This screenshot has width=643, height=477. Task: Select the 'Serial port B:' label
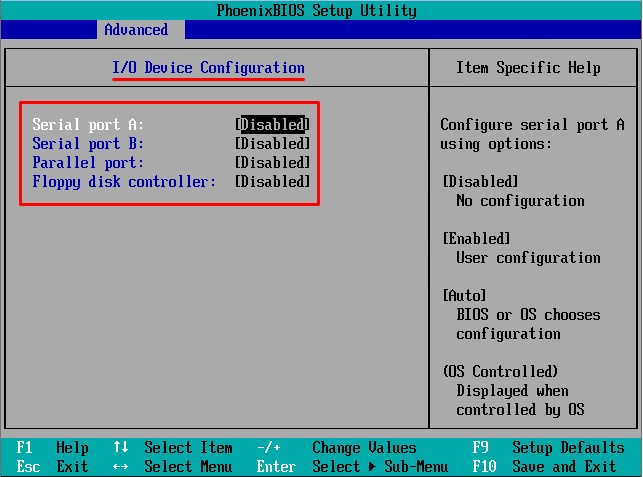[88, 144]
